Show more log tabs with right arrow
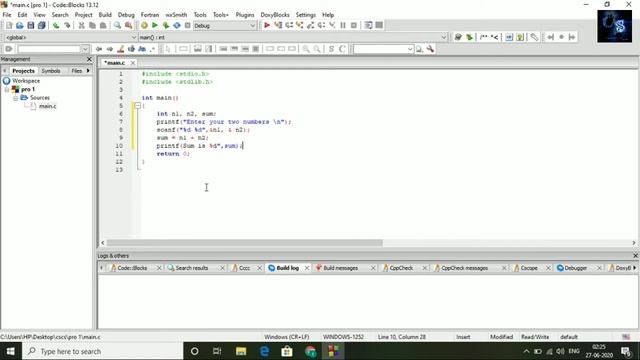Screen dimensions: 640x360 coord(634,268)
